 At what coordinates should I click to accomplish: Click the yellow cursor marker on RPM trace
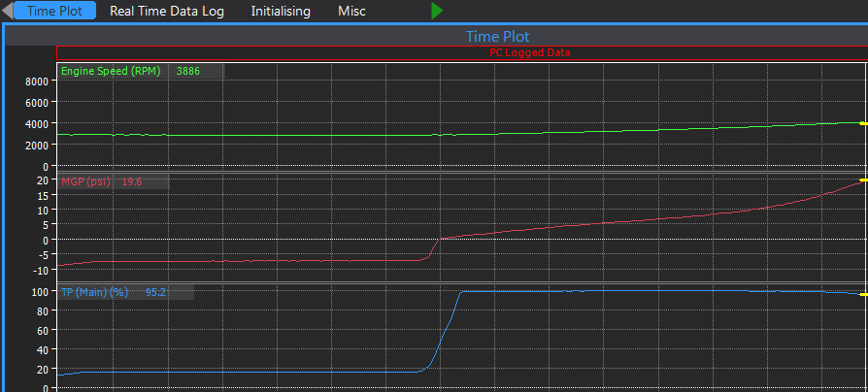point(863,123)
